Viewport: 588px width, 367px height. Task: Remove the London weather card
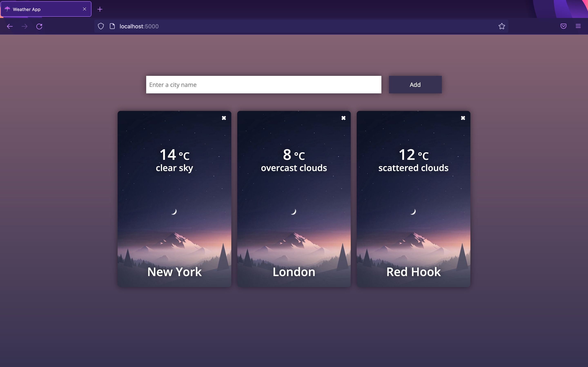coord(343,118)
